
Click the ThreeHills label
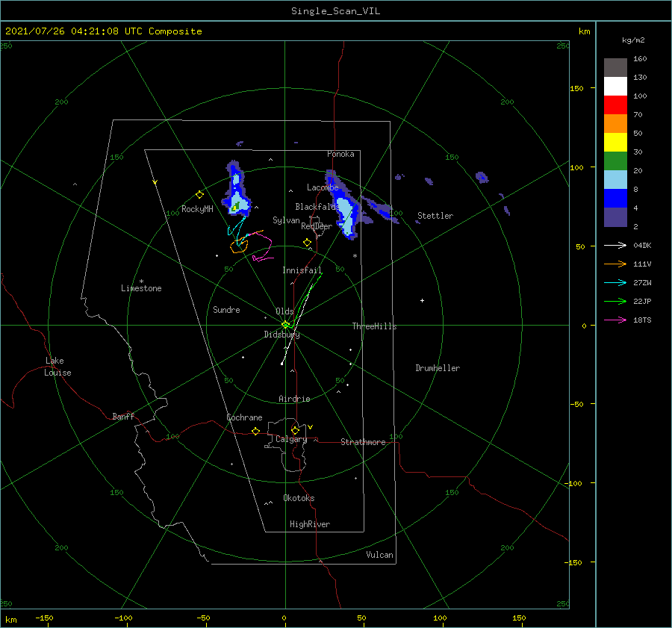(x=374, y=326)
